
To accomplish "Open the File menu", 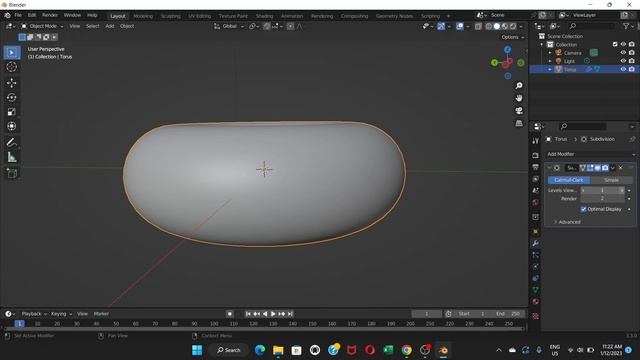I will coord(18,15).
